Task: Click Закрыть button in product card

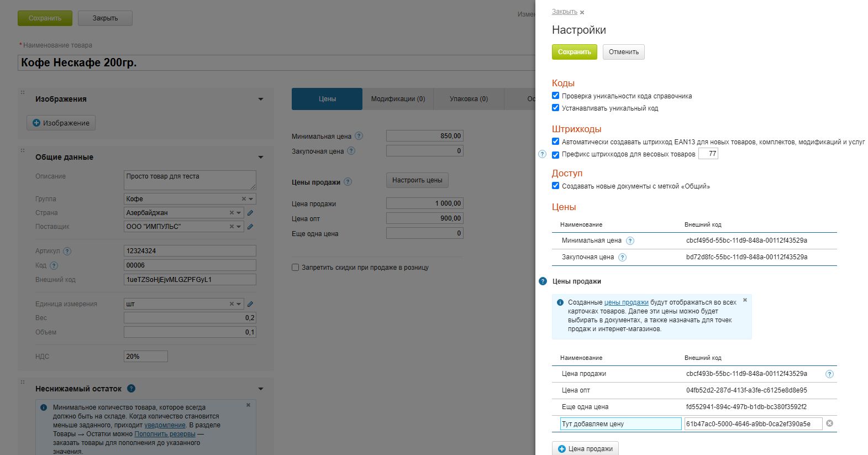Action: [x=105, y=18]
